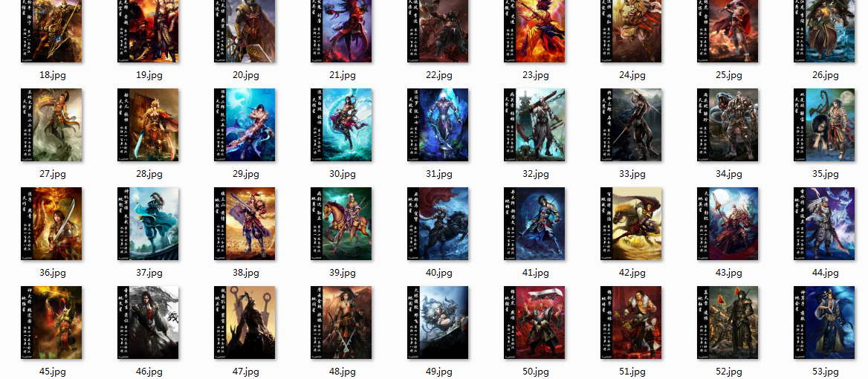Select the thumbnail of 47.jpg

click(x=244, y=323)
